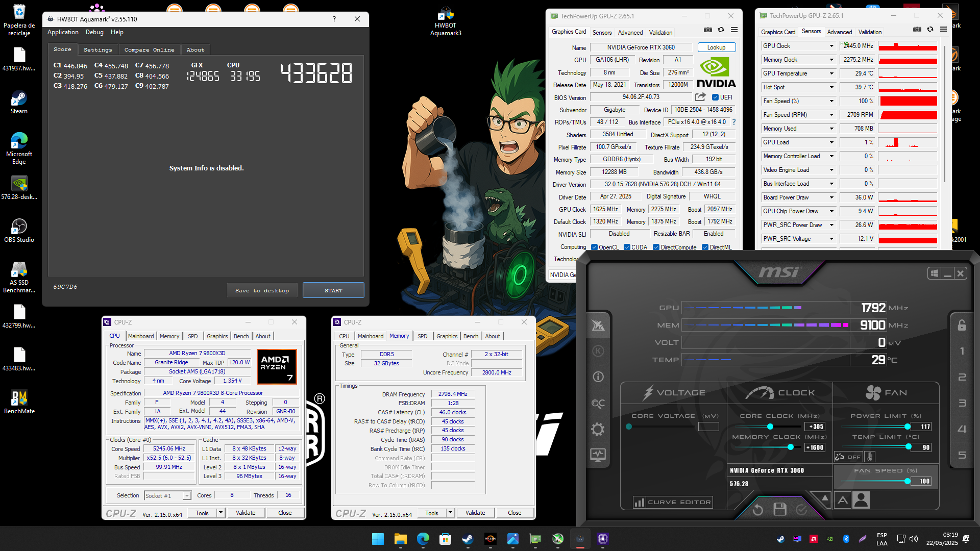The height and width of the screenshot is (551, 980).
Task: Open the hamburger menu in GPU-Z Sensors window
Action: [943, 30]
